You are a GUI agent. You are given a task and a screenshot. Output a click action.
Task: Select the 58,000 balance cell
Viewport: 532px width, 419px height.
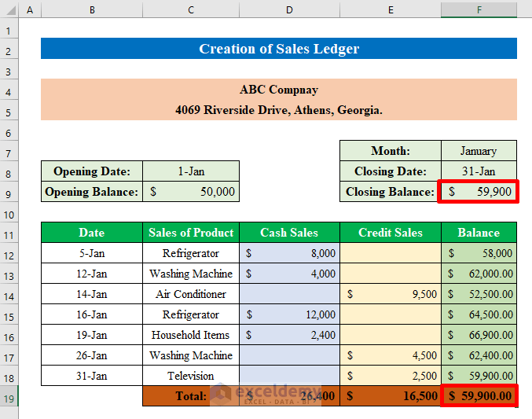[x=479, y=253]
